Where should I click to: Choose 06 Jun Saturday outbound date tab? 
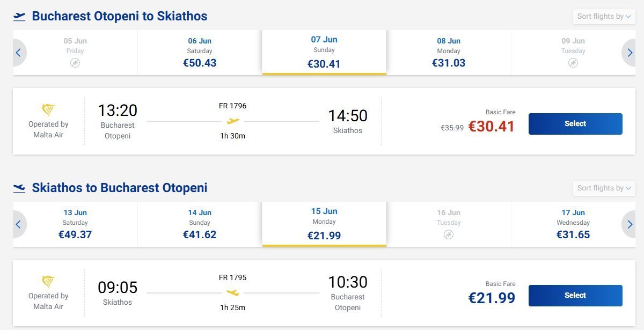tap(200, 53)
